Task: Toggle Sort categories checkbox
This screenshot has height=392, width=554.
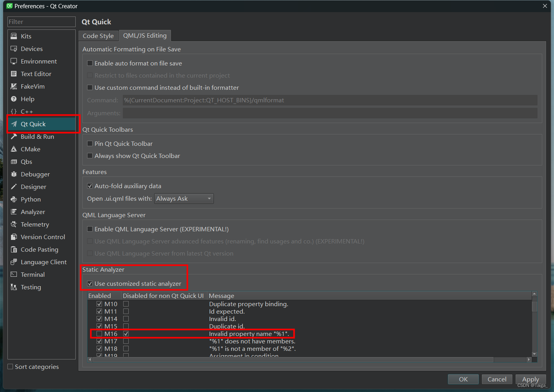Action: (10, 367)
